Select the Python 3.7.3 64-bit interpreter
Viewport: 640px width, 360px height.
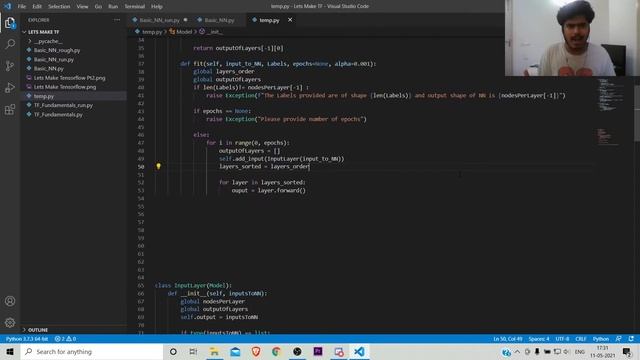pyautogui.click(x=27, y=339)
